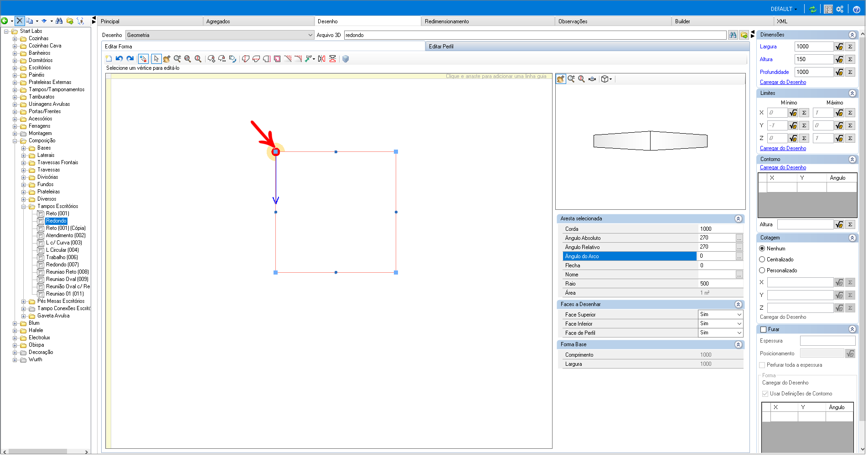This screenshot has width=868, height=457.
Task: Click formula icon next to Largura field
Action: point(839,47)
